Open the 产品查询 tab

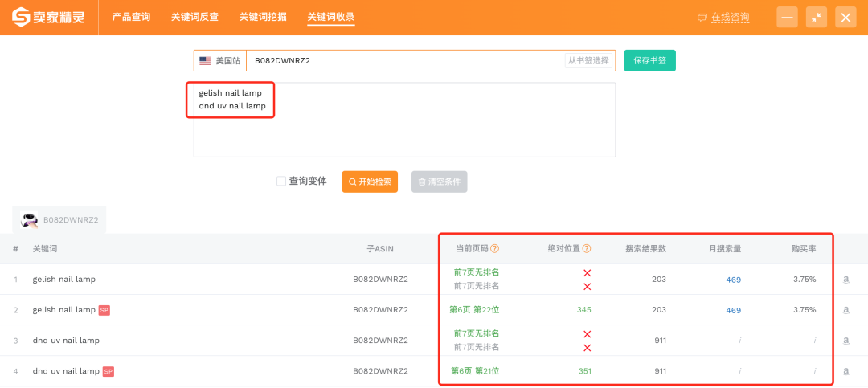(131, 17)
